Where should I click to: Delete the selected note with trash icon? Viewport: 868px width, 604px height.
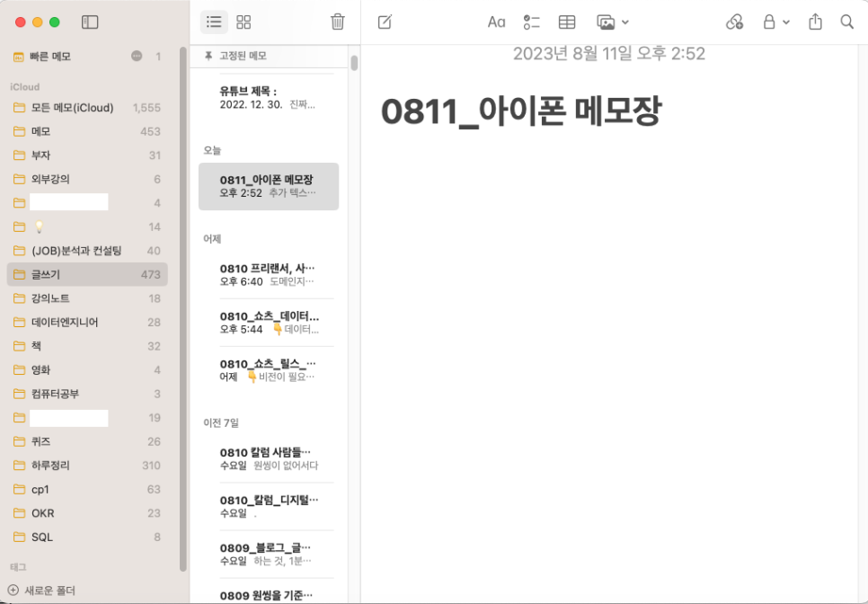coord(338,22)
